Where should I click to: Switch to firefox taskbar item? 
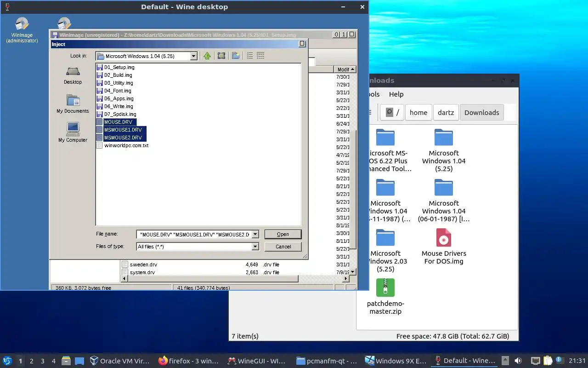pos(189,361)
